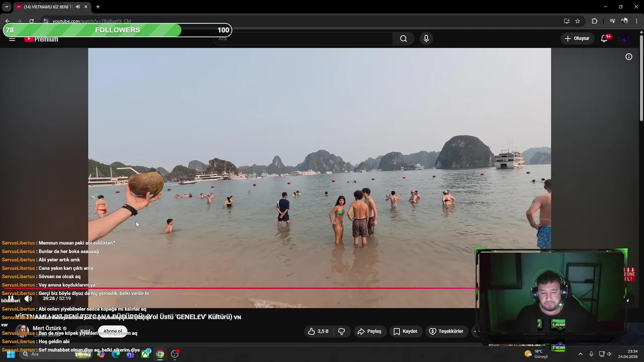Open Chrome extensions puzzle icon
This screenshot has width=644, height=362.
point(594,21)
